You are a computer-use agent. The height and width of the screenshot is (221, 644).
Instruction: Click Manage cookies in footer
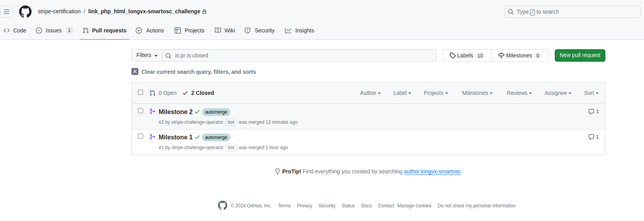coord(414,206)
